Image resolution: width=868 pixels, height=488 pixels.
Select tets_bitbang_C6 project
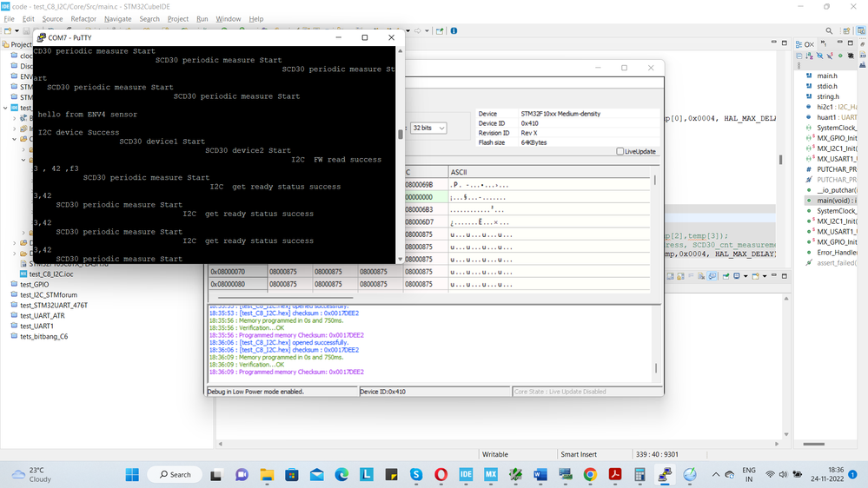point(44,336)
